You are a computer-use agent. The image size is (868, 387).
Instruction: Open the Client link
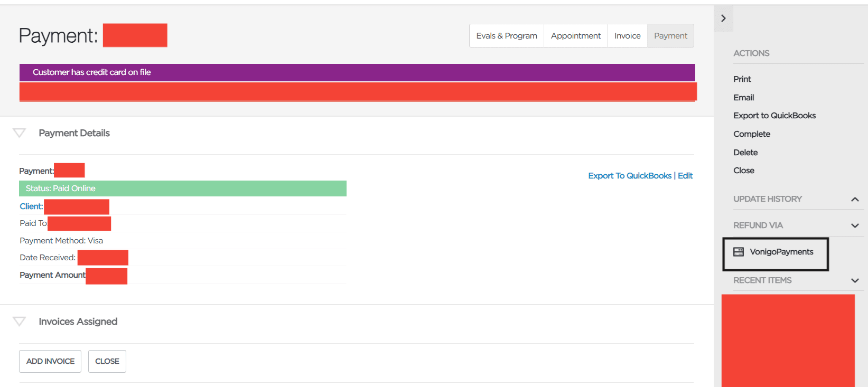[31, 206]
